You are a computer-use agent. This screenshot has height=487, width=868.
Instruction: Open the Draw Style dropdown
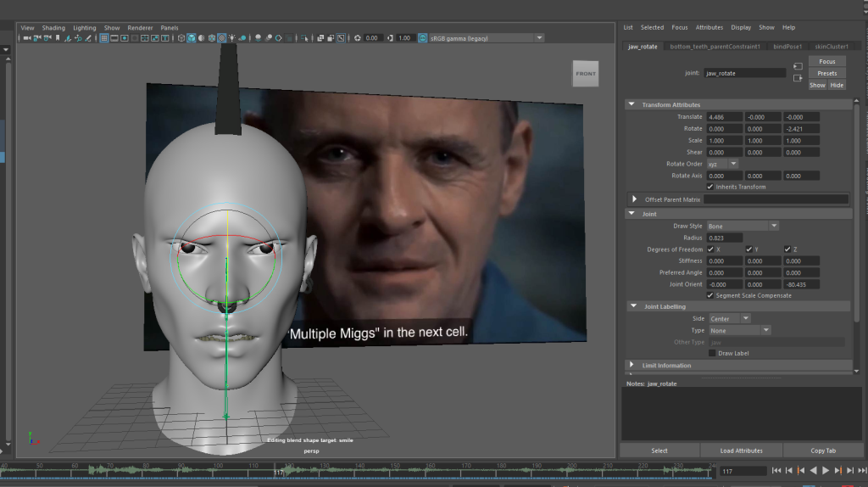point(743,226)
